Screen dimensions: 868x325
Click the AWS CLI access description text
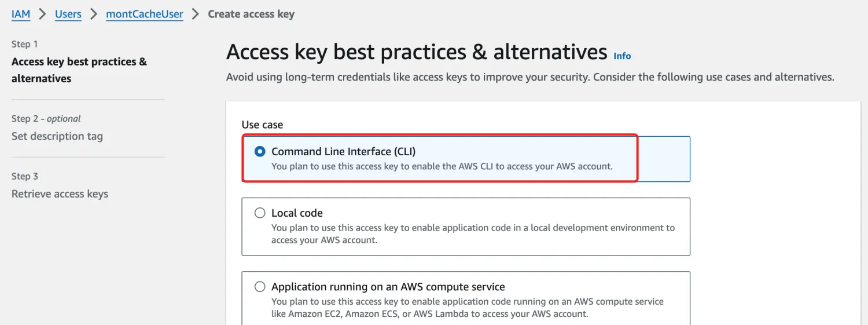pos(442,166)
